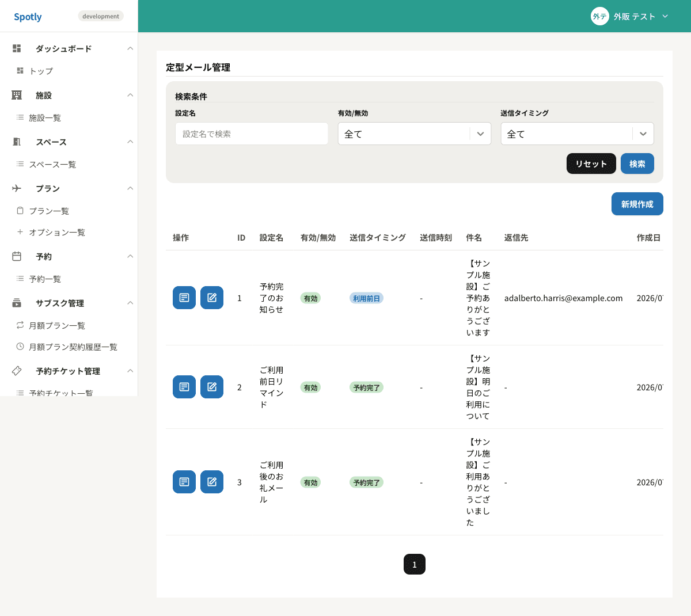Edit the ご利用前日リマインド template
This screenshot has height=616, width=691.
tap(212, 387)
